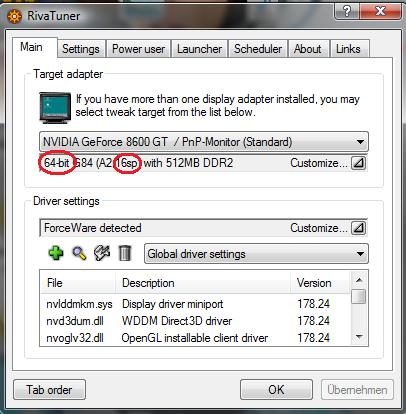
Task: Click the monitor icon in Target adapter
Action: pyautogui.click(x=55, y=108)
